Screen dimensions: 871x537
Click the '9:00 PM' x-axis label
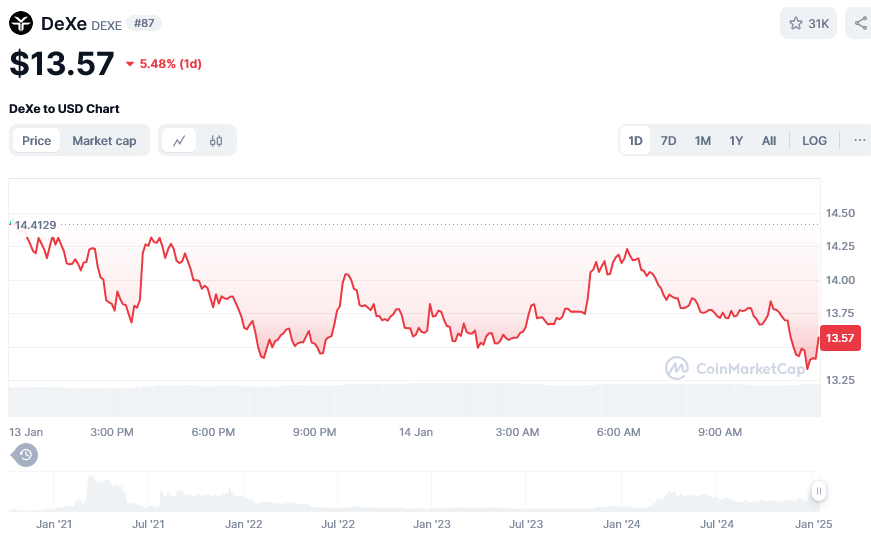pos(314,432)
